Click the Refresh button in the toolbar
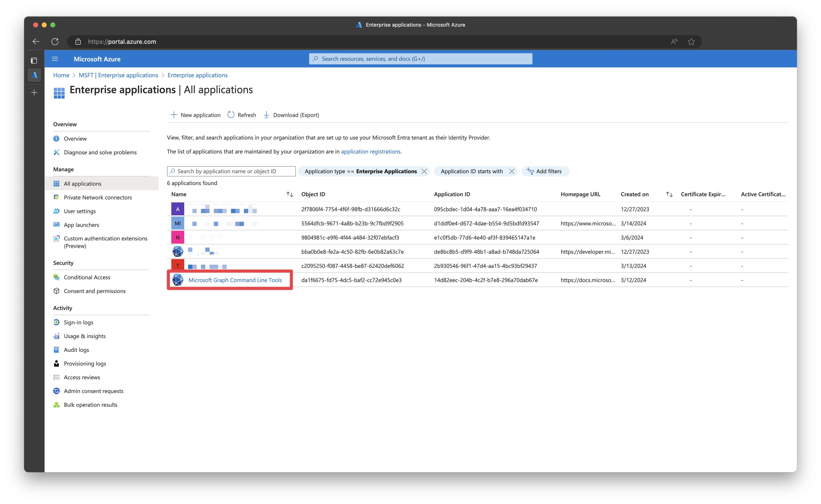 point(242,115)
